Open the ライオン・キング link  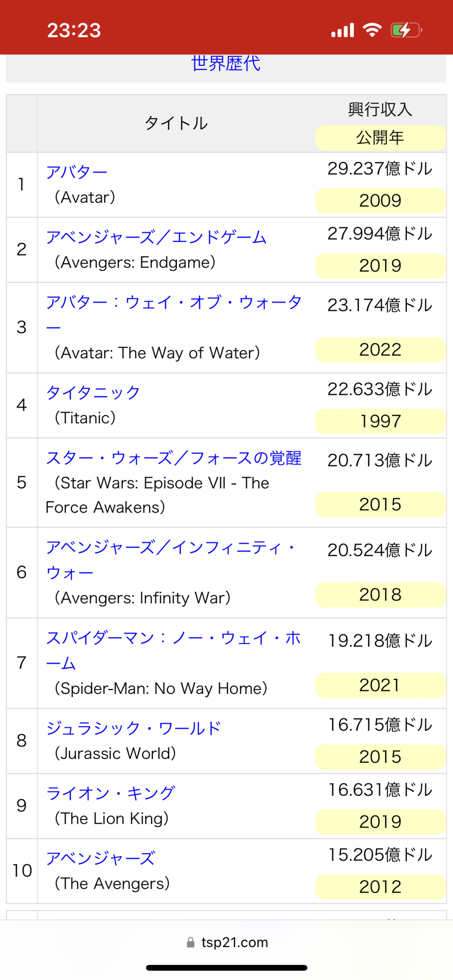110,793
